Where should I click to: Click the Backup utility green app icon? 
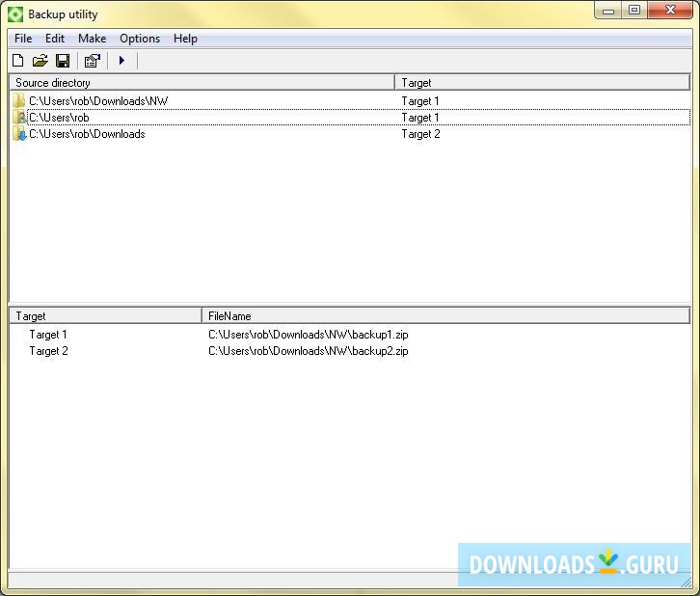click(x=15, y=14)
